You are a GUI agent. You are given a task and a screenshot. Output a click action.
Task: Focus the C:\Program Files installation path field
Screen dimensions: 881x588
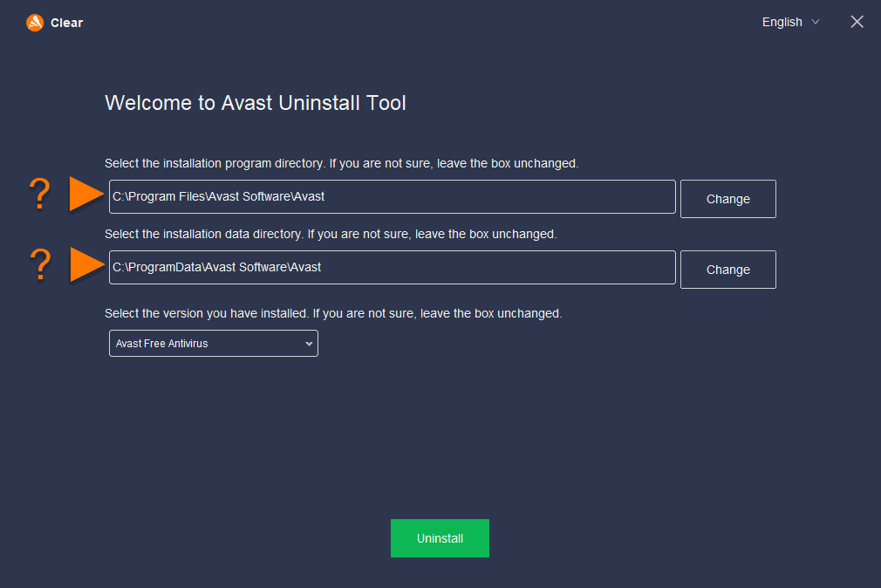tap(392, 197)
